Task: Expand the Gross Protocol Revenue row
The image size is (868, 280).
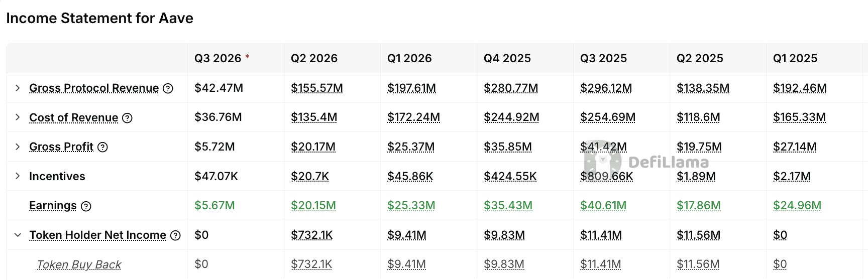Action: tap(18, 88)
